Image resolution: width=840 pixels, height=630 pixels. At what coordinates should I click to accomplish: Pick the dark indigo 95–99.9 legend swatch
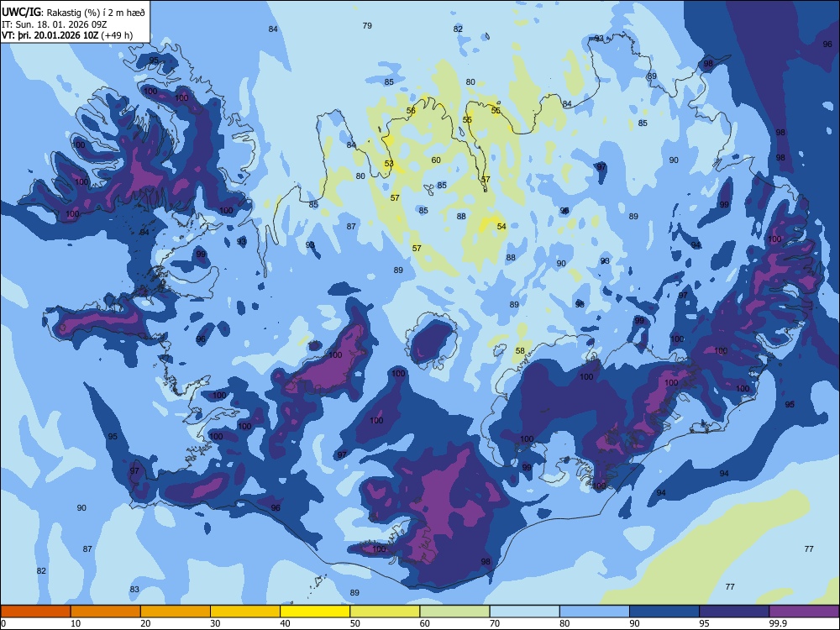734,612
